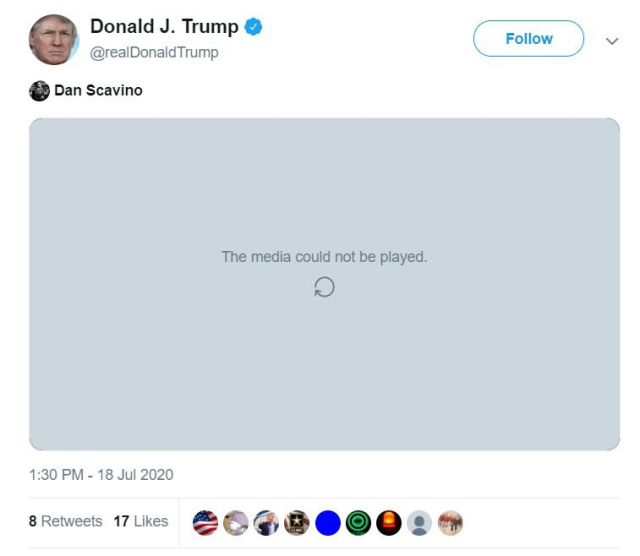The height and width of the screenshot is (556, 640).
Task: Click the blue verified badge icon
Action: (253, 27)
